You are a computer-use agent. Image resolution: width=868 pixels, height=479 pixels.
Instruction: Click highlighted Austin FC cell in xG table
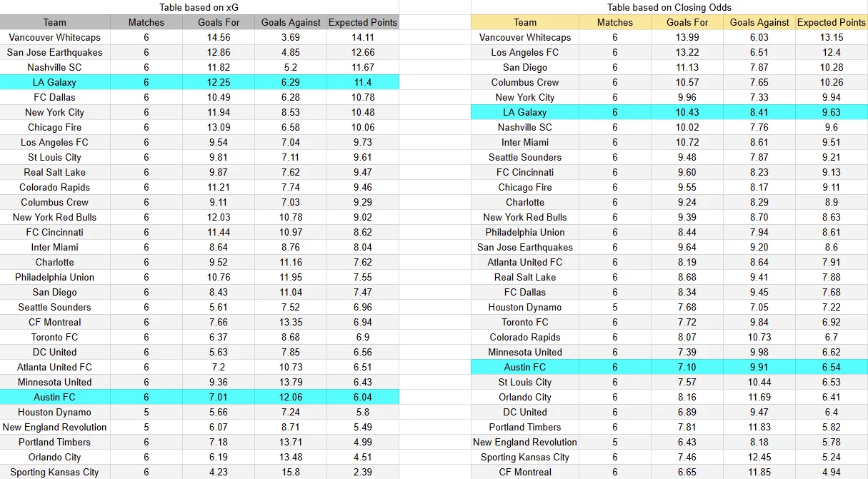point(54,397)
